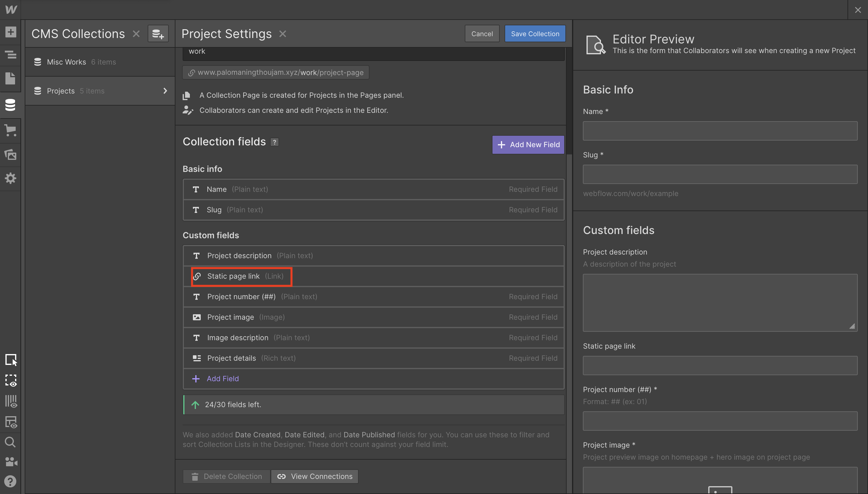Click create new collection icon
Image resolution: width=868 pixels, height=494 pixels.
[x=158, y=33]
